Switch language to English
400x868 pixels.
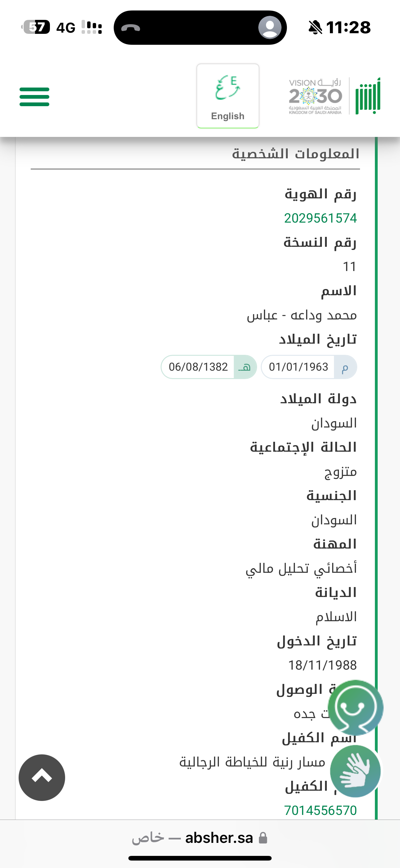[x=228, y=96]
